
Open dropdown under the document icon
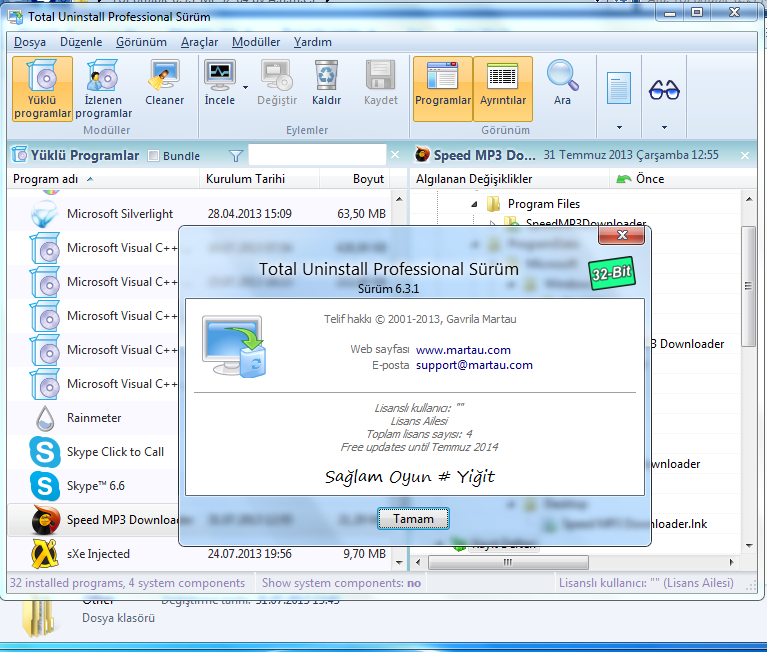click(x=619, y=128)
